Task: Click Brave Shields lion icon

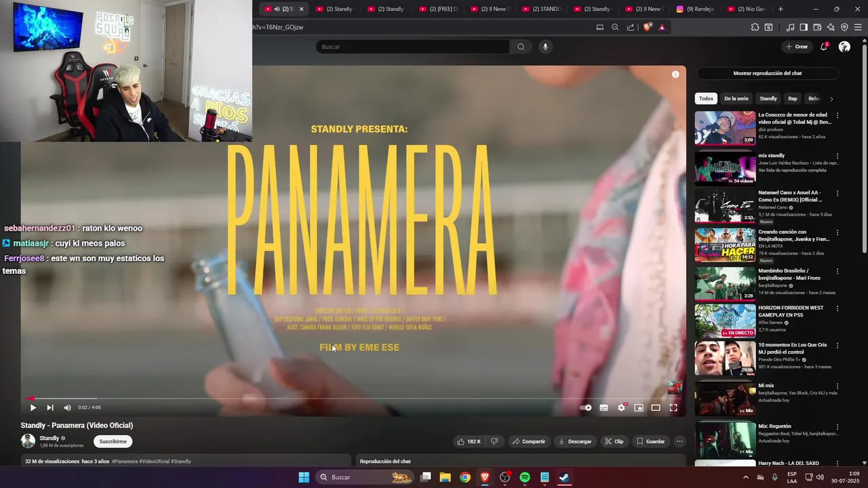Action: (x=647, y=27)
